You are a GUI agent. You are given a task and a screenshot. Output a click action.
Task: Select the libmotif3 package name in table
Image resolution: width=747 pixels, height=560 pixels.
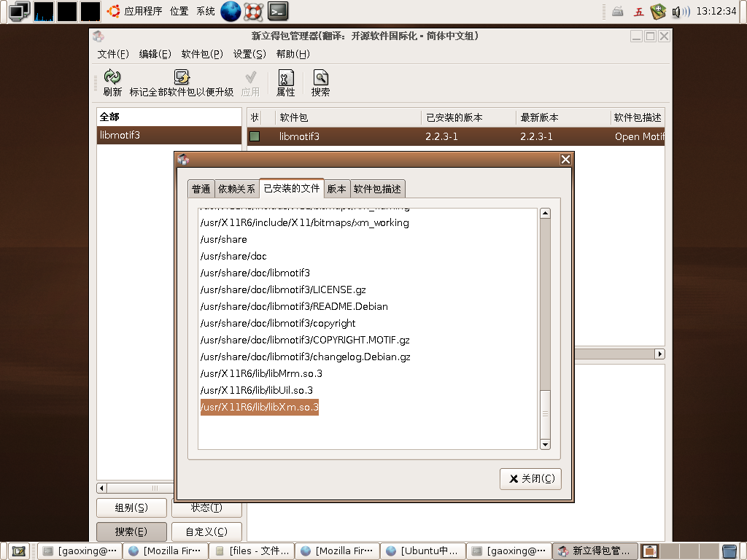tap(299, 136)
